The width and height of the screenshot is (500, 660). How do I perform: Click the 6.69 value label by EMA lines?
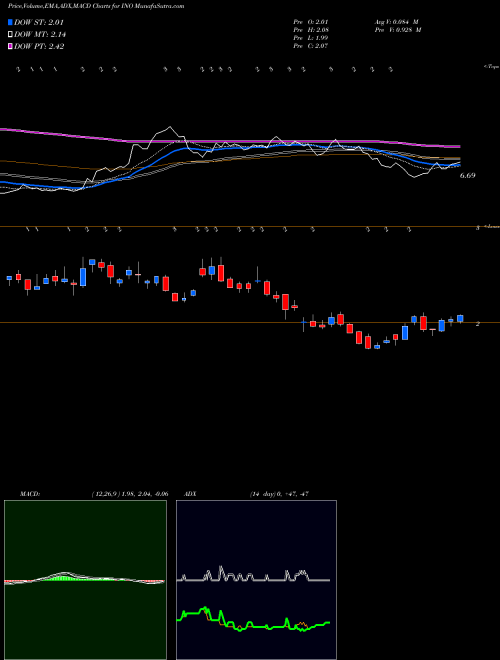tap(467, 176)
